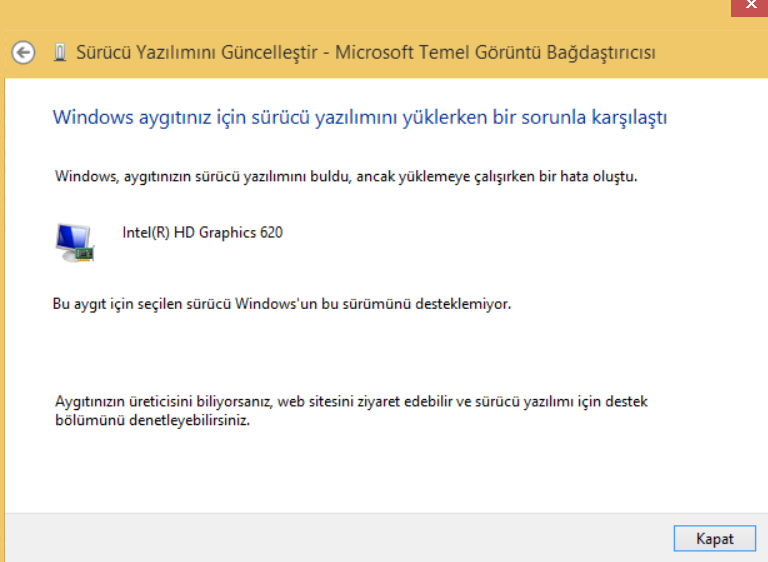The image size is (768, 562).
Task: Click the 'bölümünü denetleyebilirsiniz' text line
Action: (x=152, y=421)
